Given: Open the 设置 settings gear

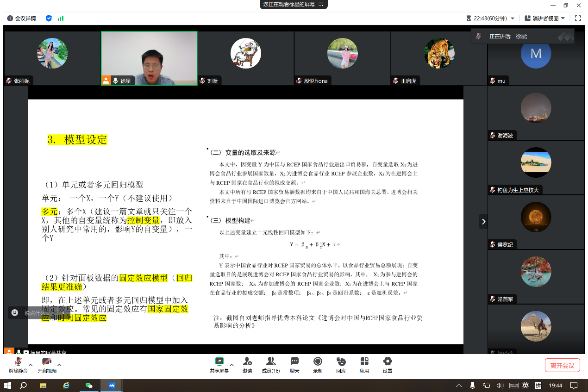Looking at the screenshot, I should (x=388, y=365).
